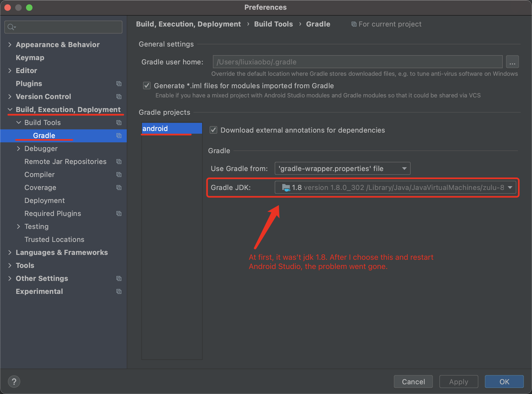
Task: Click the search magnifier icon
Action: click(x=11, y=27)
